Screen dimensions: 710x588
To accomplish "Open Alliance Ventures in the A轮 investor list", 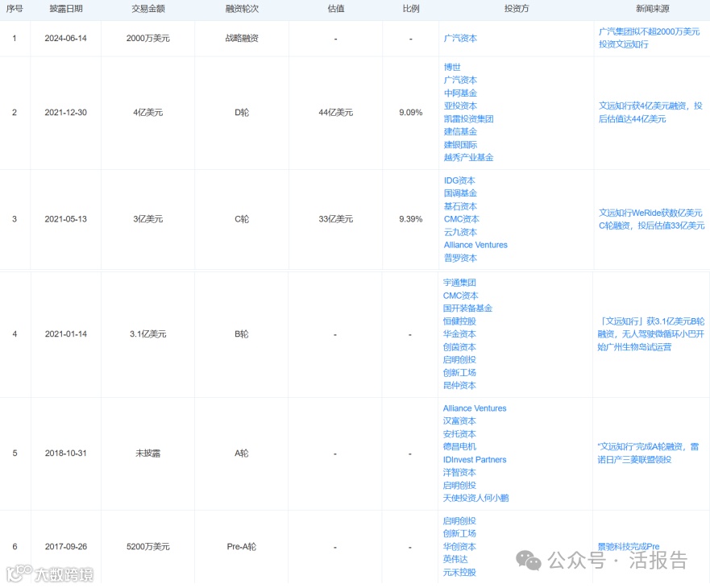I will [x=475, y=408].
